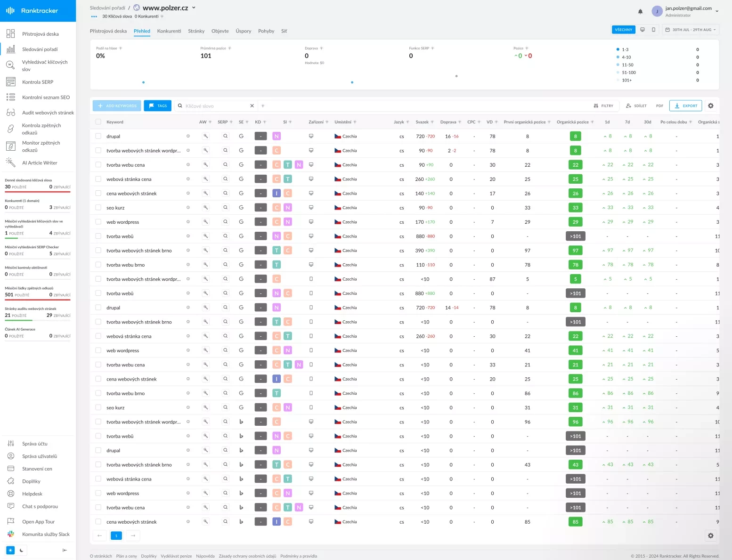The height and width of the screenshot is (560, 732).
Task: Switch to Přehled tab
Action: pos(142,31)
